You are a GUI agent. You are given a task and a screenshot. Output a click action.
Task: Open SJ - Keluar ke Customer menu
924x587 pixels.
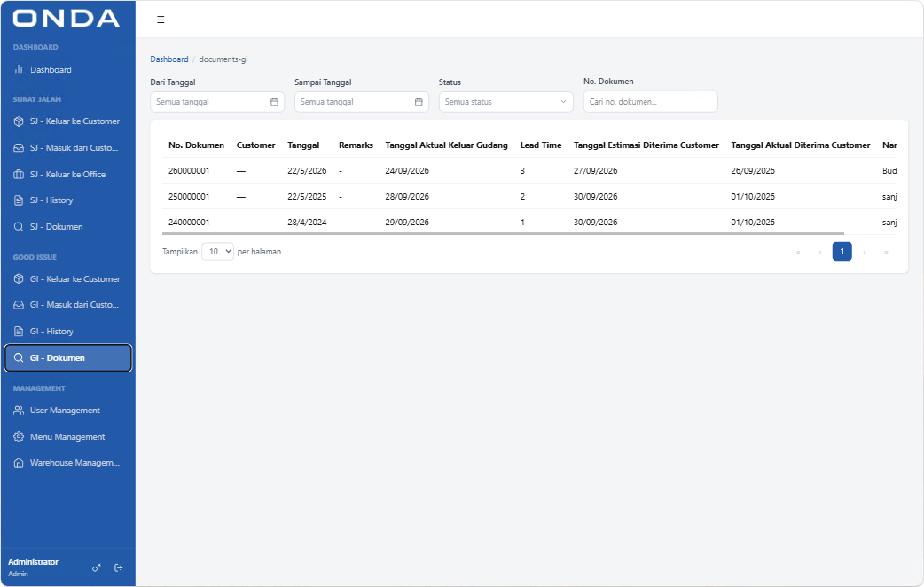67,121
